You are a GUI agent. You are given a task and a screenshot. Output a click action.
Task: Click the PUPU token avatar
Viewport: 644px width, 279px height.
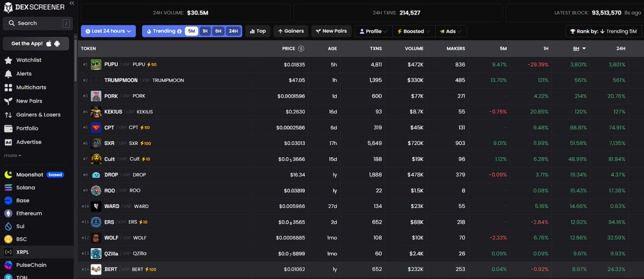[96, 65]
